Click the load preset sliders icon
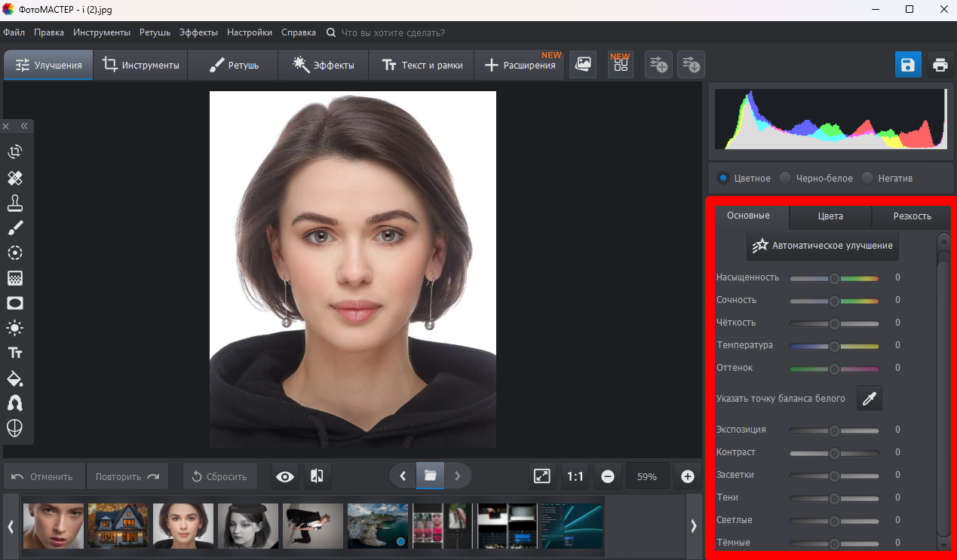The width and height of the screenshot is (957, 560). (691, 65)
